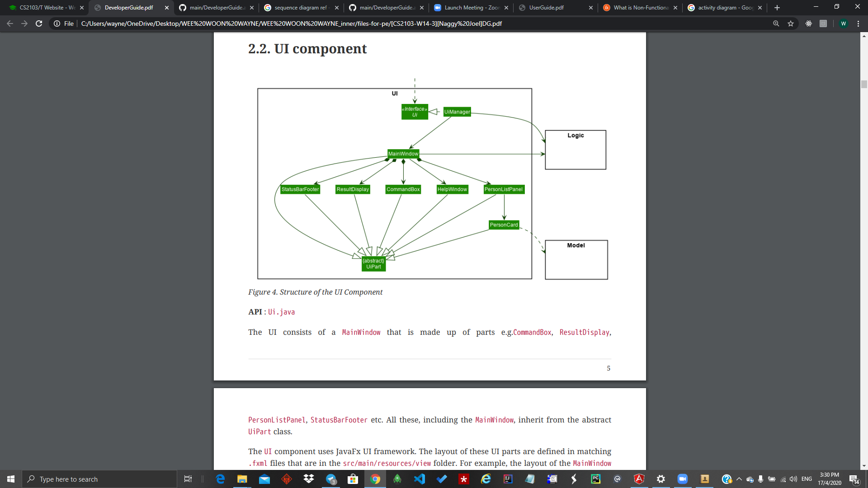Click the zoom magnifier icon in address bar
This screenshot has width=868, height=488.
coord(776,23)
